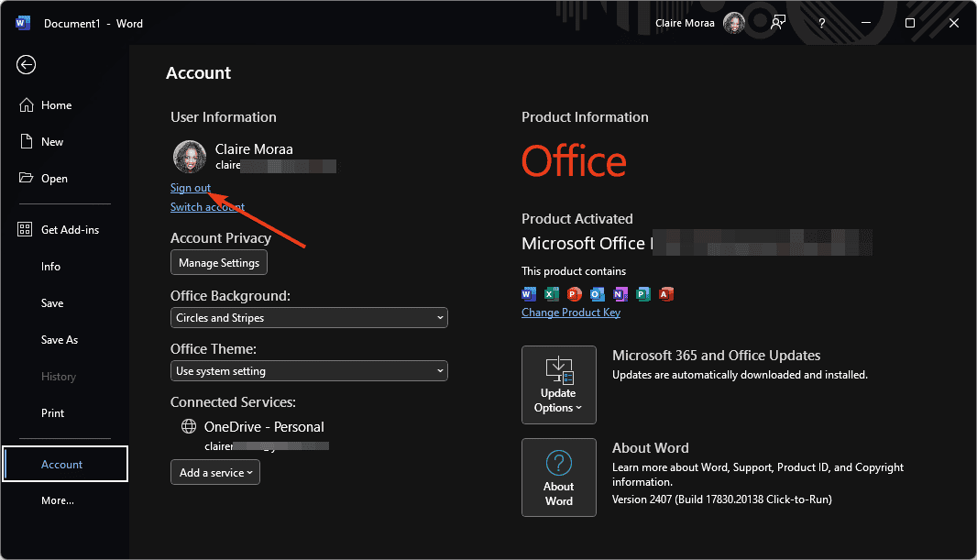The width and height of the screenshot is (977, 560).
Task: Click Version 2407 build text
Action: [x=721, y=499]
